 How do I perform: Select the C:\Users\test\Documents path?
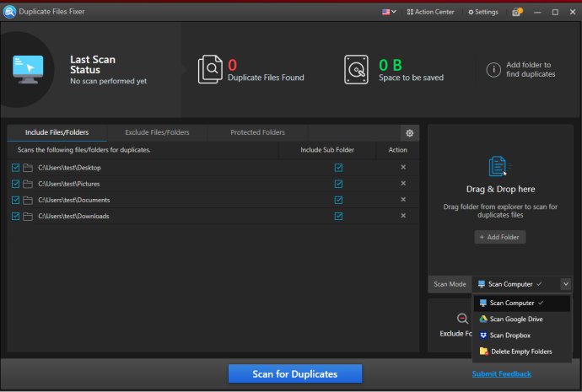(x=74, y=200)
